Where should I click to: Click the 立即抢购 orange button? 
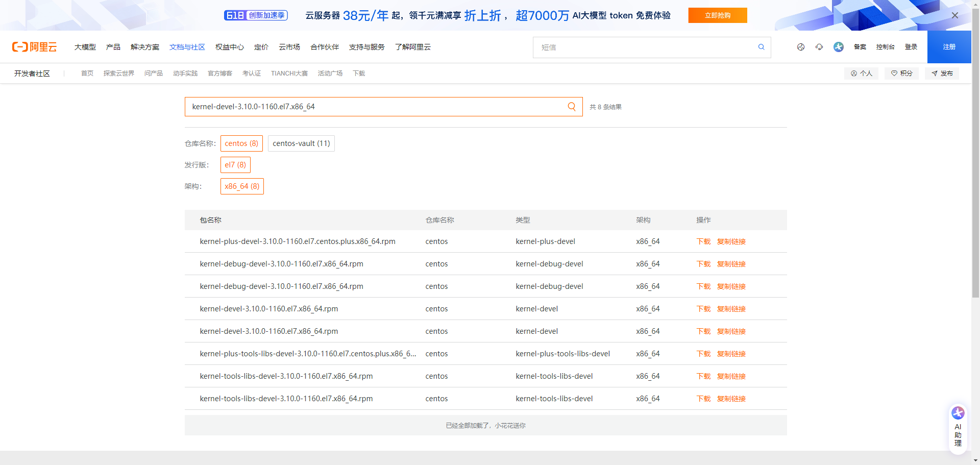tap(717, 15)
